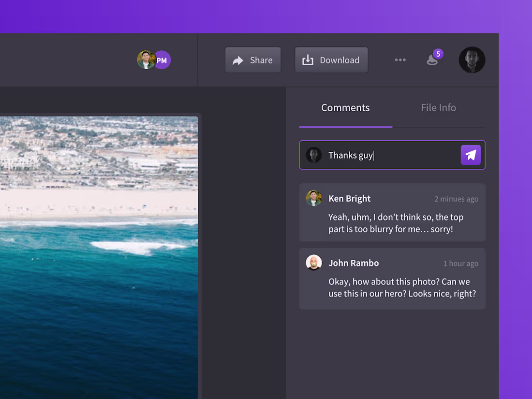Open the notifications bell
Screen dimensions: 532x399
pos(432,60)
